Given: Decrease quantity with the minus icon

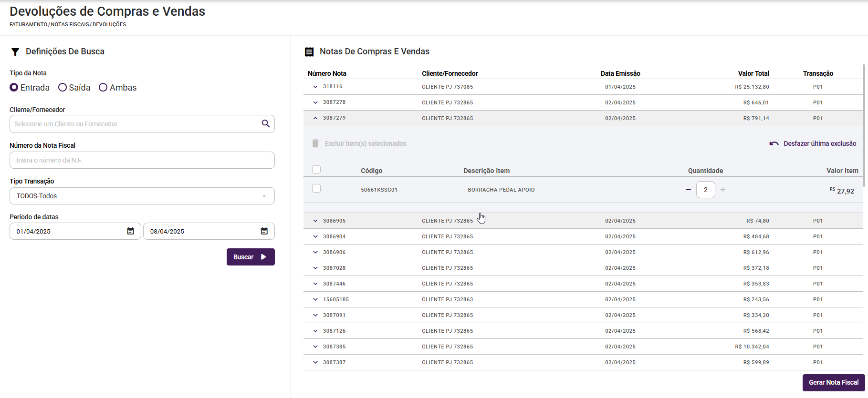Looking at the screenshot, I should [x=688, y=190].
